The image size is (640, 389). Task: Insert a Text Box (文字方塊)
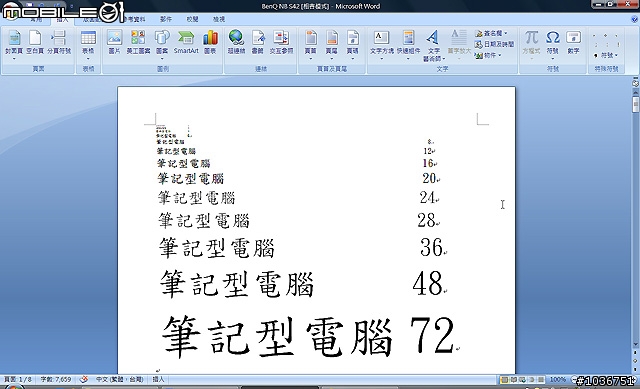(382, 44)
